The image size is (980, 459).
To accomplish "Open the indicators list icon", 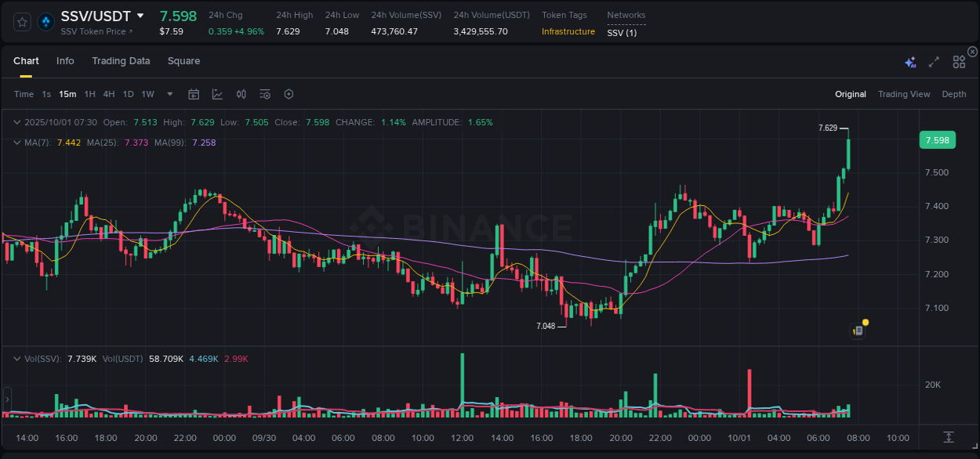I will coord(265,94).
